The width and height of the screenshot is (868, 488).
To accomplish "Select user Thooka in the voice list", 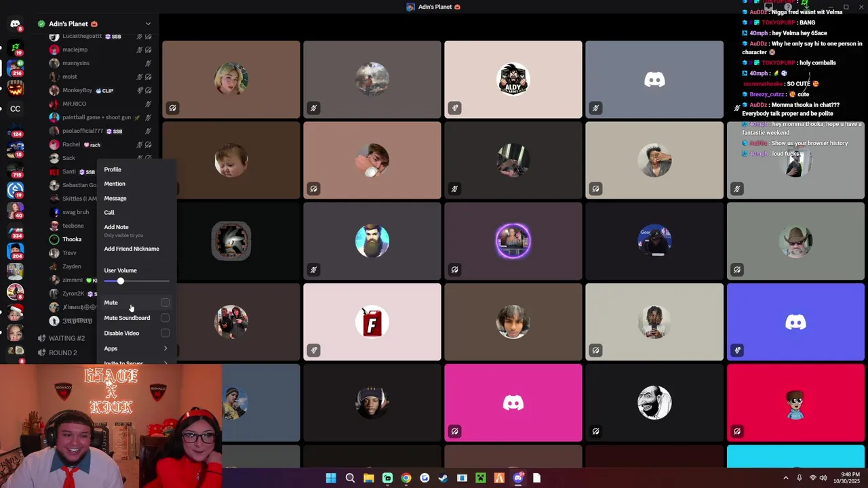I will [x=73, y=239].
